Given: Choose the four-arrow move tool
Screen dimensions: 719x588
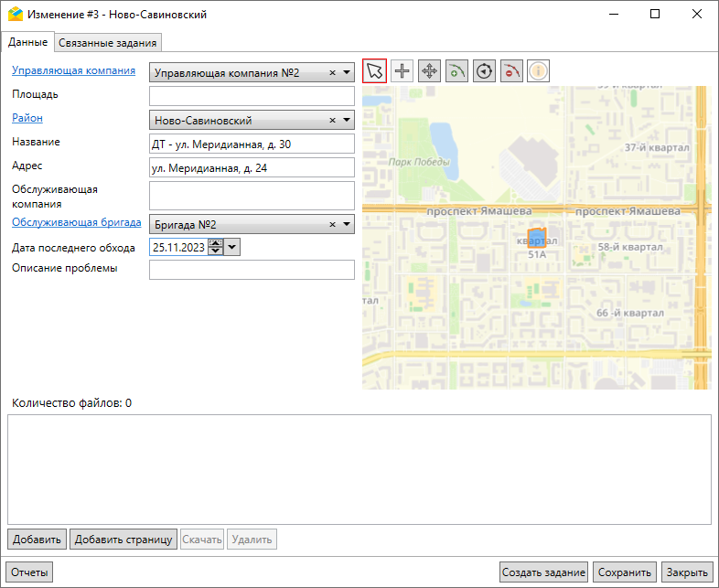Looking at the screenshot, I should click(429, 71).
